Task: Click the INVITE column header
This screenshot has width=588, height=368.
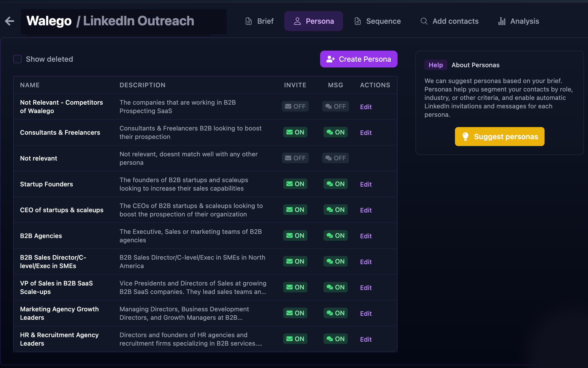Action: pyautogui.click(x=295, y=85)
